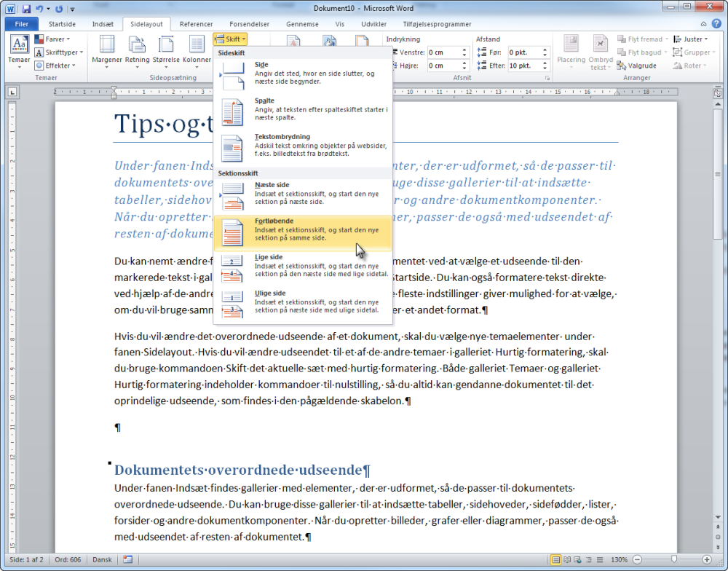The image size is (728, 571).
Task: Switch to the Referencer ribbon tab
Action: pos(196,24)
